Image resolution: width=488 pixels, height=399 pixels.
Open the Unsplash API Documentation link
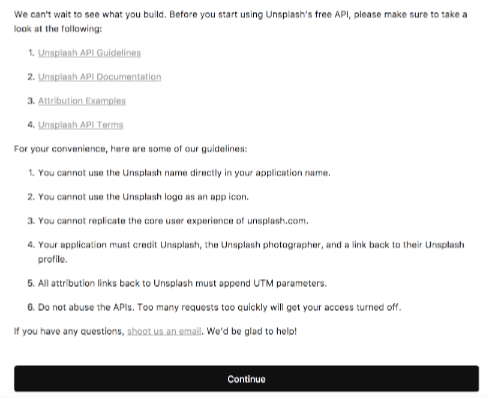click(x=100, y=77)
